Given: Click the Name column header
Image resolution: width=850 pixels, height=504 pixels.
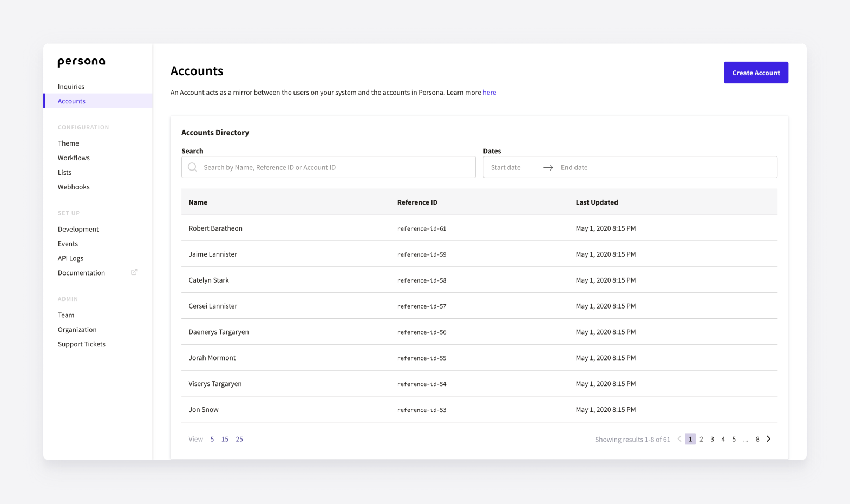Looking at the screenshot, I should pyautogui.click(x=198, y=202).
